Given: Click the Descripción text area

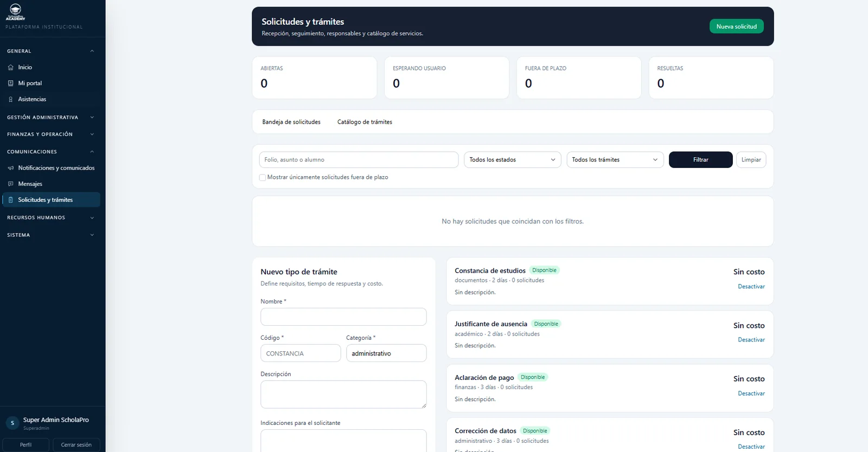Looking at the screenshot, I should tap(343, 395).
